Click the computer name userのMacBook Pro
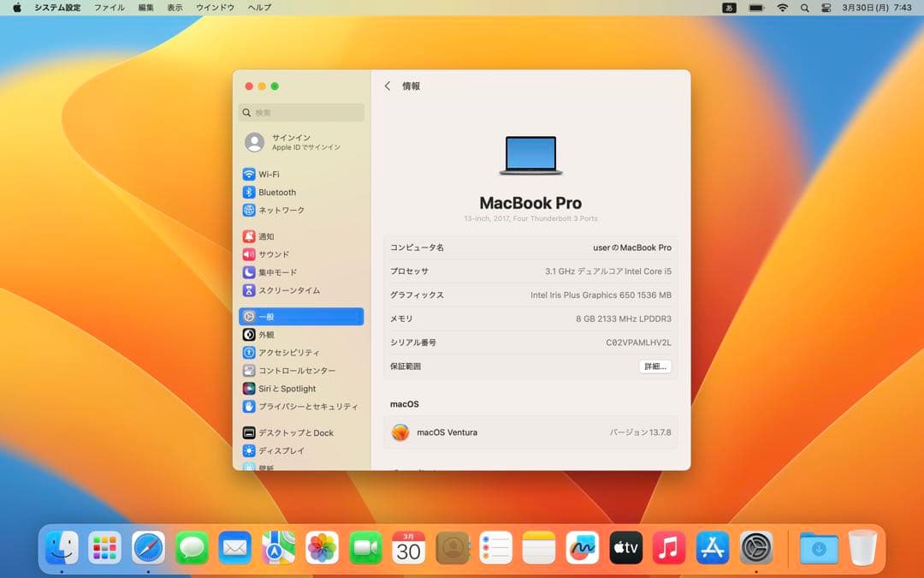Viewport: 924px width, 578px height. 631,247
